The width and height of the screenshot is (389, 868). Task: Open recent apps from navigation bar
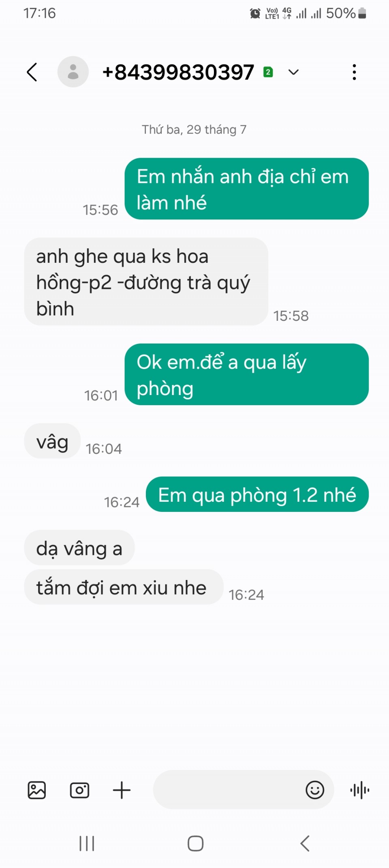coord(87,844)
